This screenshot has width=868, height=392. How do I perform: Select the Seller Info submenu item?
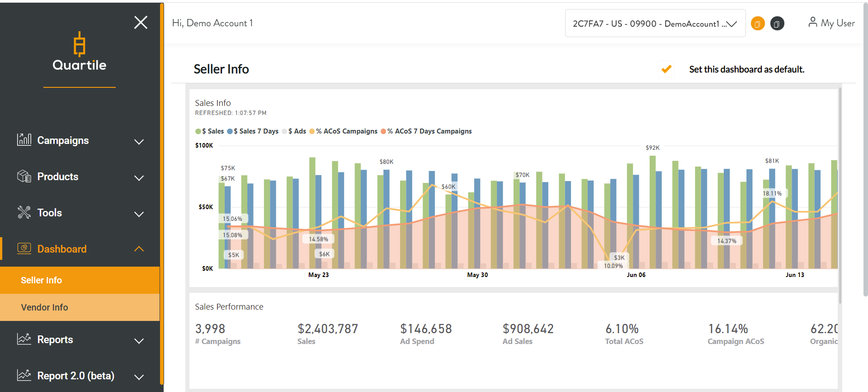click(x=42, y=280)
